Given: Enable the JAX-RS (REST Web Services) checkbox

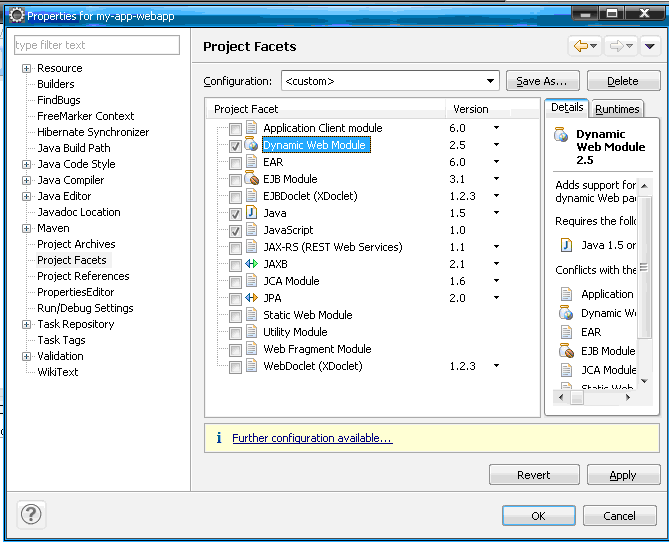Looking at the screenshot, I should tap(235, 248).
